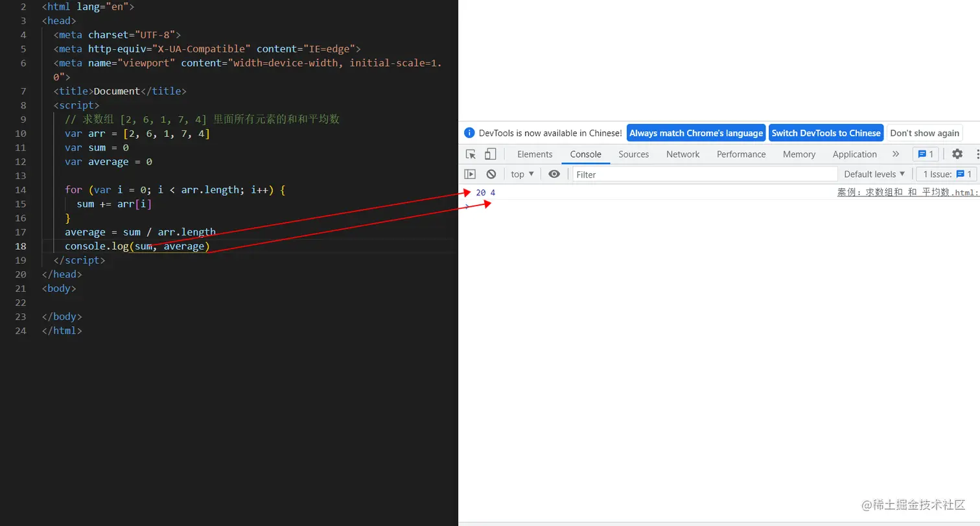Screen dimensions: 980x526
Task: Click the line "console.log(sum, average)"
Action: pyautogui.click(x=137, y=246)
